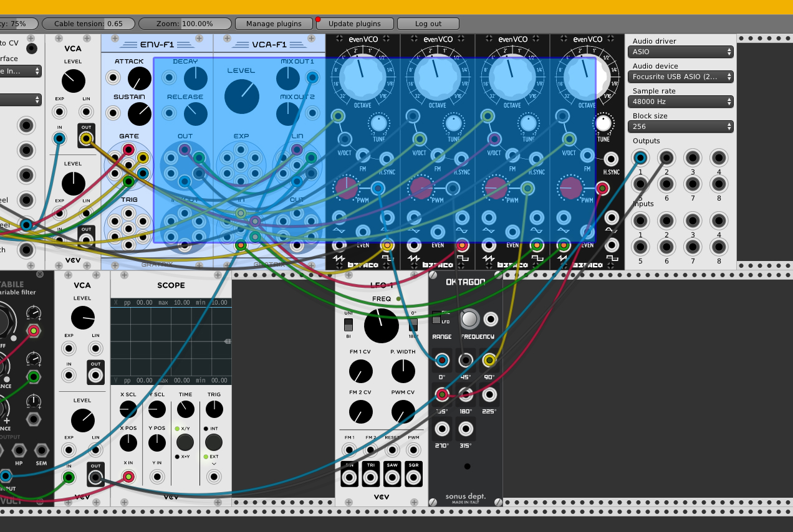Click audio Inputs jack 4
793x532 pixels.
click(x=719, y=221)
